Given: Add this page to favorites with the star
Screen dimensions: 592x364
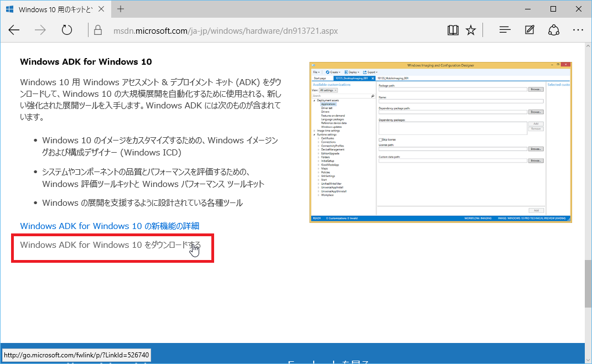Looking at the screenshot, I should tap(471, 30).
